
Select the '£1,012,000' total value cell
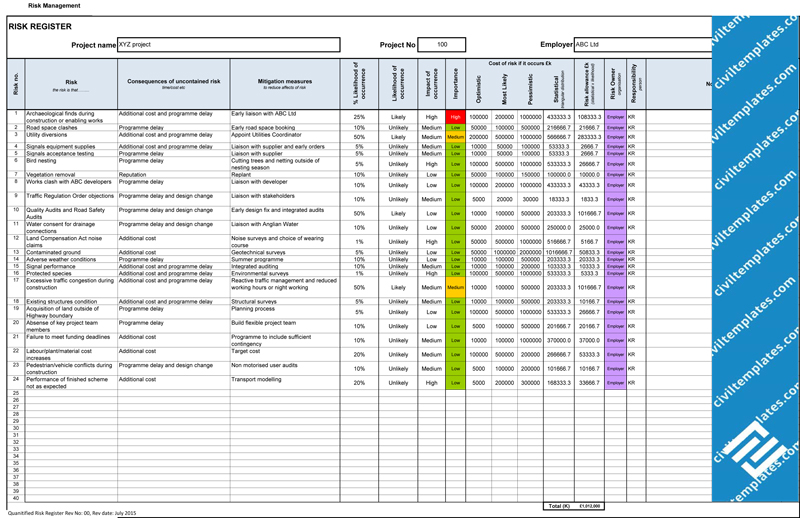click(x=589, y=506)
